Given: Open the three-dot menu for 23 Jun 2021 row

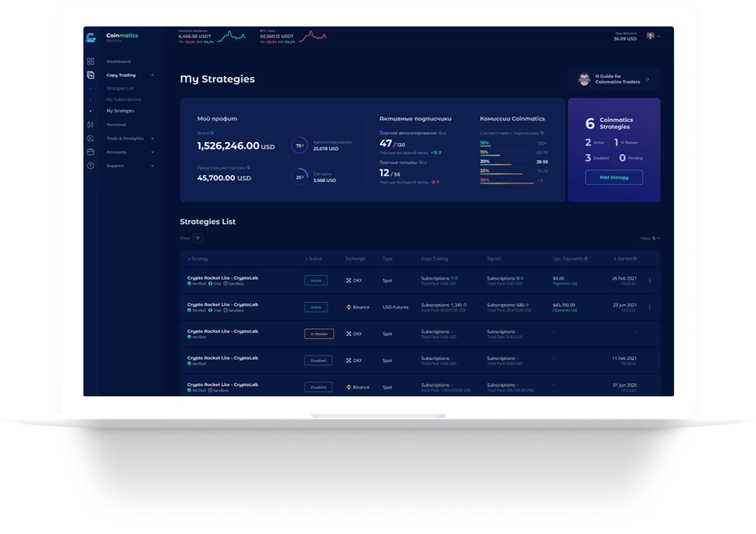Looking at the screenshot, I should 650,307.
